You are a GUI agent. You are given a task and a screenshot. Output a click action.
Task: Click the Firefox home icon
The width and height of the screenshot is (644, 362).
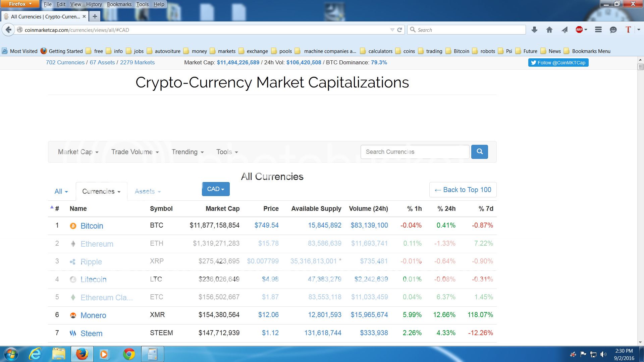pyautogui.click(x=549, y=30)
